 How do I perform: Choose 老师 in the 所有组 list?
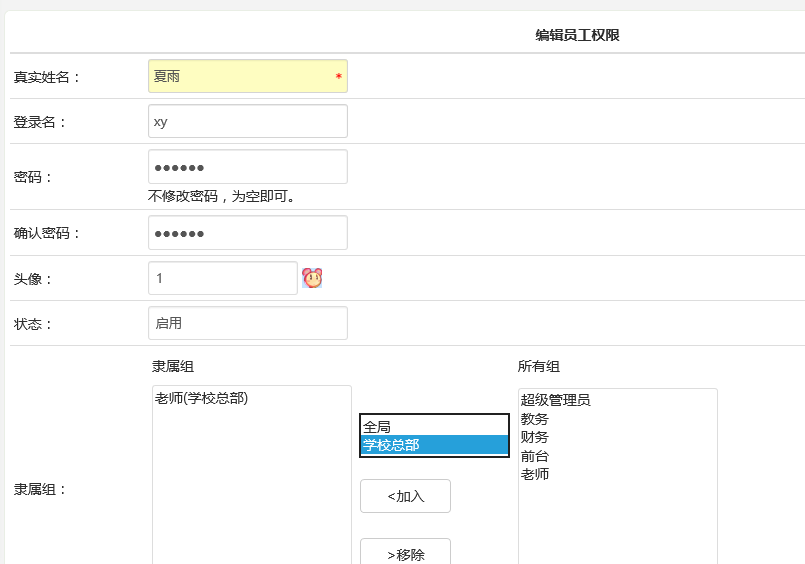535,474
